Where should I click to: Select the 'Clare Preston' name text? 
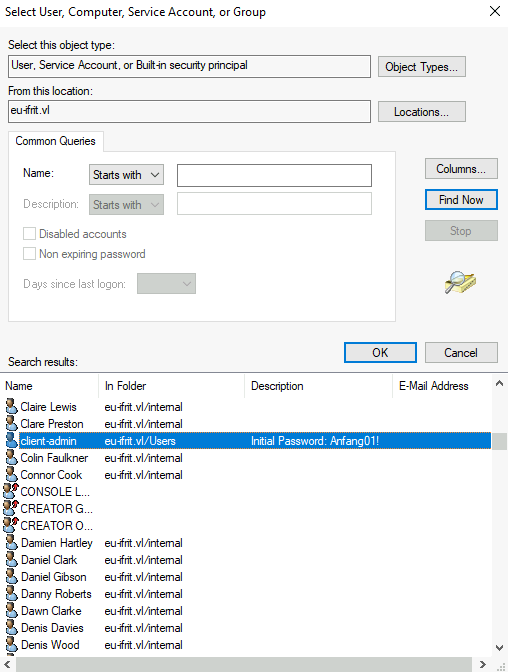[52, 424]
